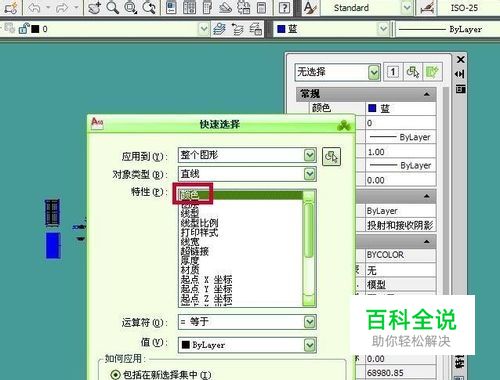Collapse the 常规 section

point(427,94)
